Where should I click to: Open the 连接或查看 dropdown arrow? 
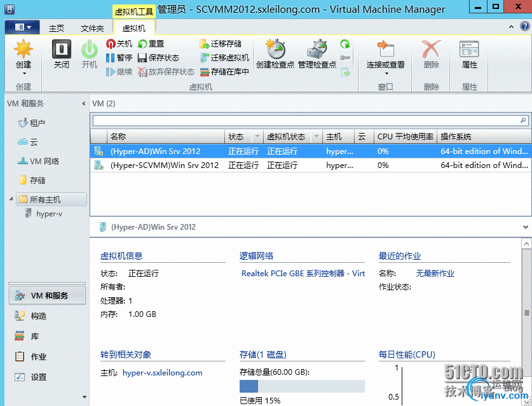tap(386, 73)
